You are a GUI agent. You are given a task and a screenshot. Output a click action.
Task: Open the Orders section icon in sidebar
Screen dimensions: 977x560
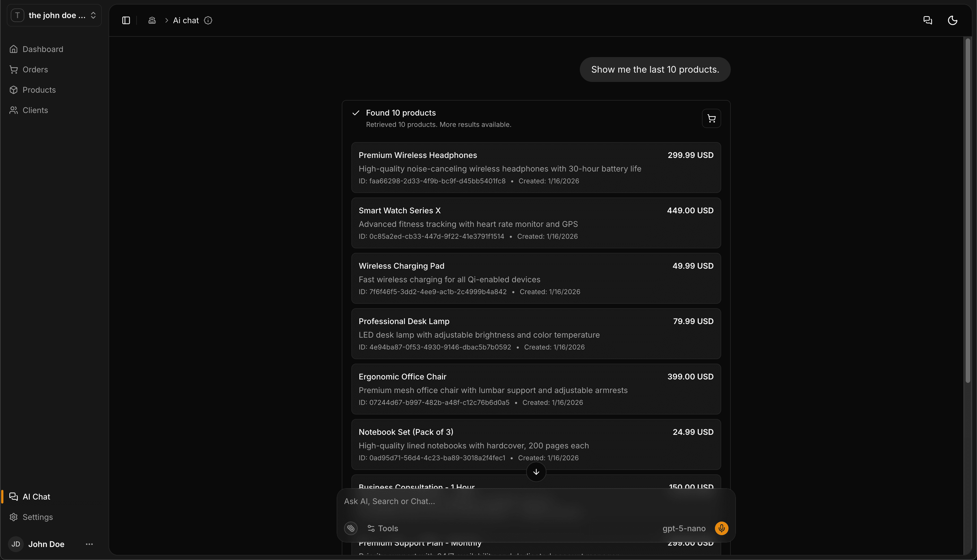coord(14,69)
